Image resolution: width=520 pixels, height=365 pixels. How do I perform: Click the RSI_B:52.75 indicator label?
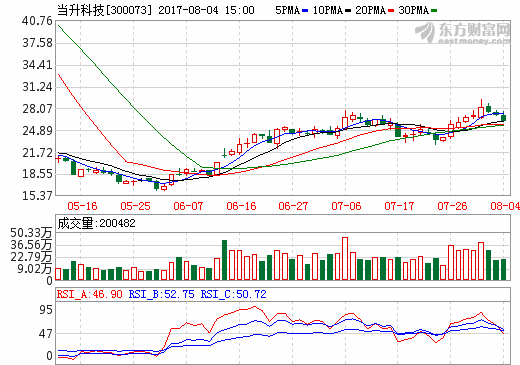coord(162,294)
